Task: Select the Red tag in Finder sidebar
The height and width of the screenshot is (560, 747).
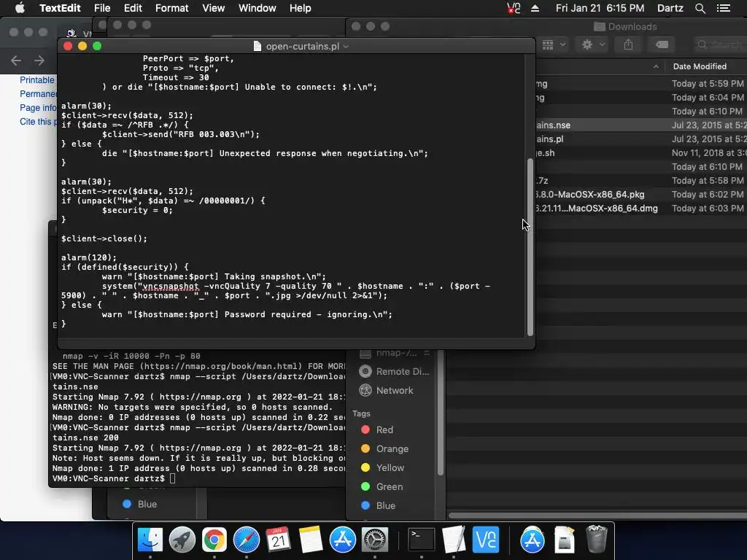Action: coord(377,429)
